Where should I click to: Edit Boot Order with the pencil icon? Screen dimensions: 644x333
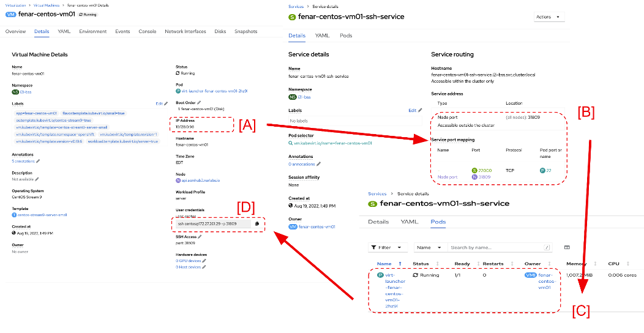[x=199, y=103]
